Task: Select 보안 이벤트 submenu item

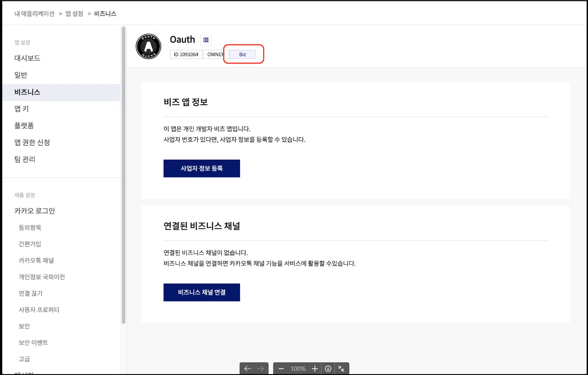Action: coord(33,343)
